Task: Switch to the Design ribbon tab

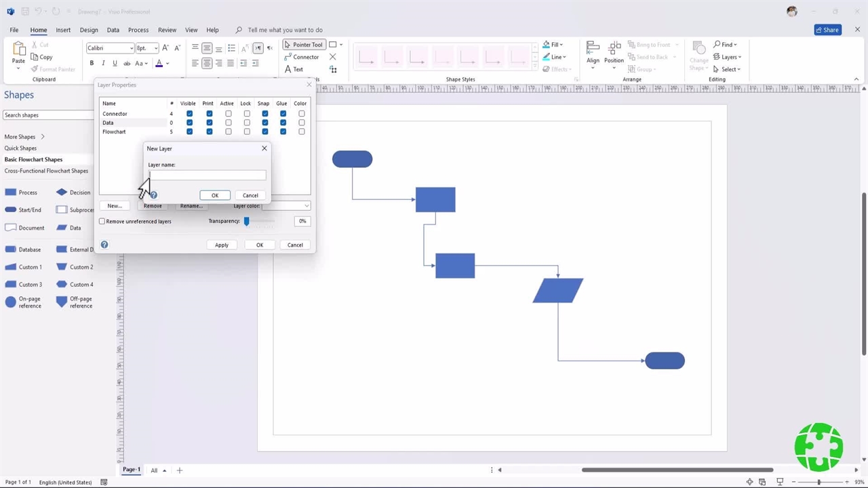Action: point(89,30)
